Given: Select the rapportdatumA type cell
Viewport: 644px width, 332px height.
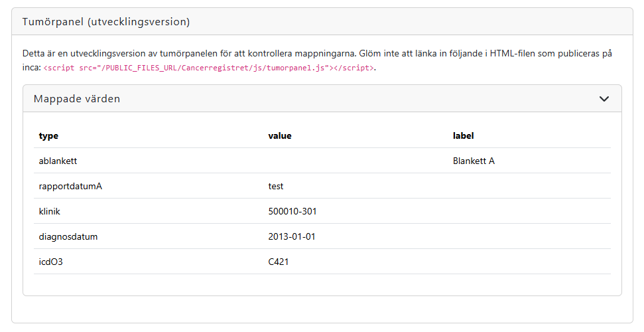Looking at the screenshot, I should click(70, 187).
